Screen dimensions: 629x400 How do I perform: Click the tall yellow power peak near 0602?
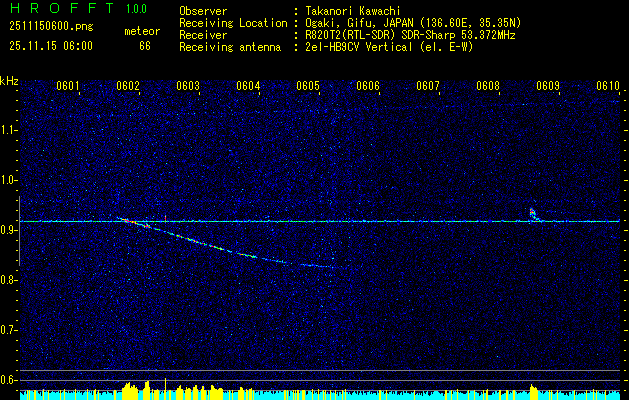coord(165,389)
